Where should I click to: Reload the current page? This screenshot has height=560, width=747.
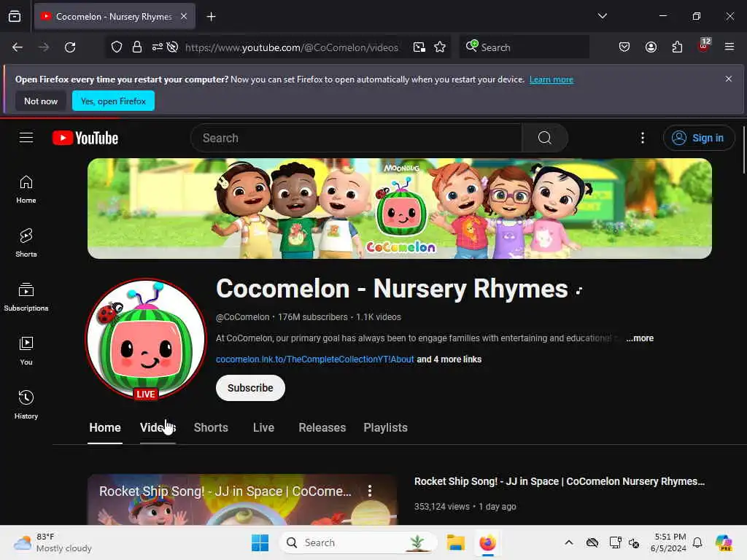[x=70, y=47]
